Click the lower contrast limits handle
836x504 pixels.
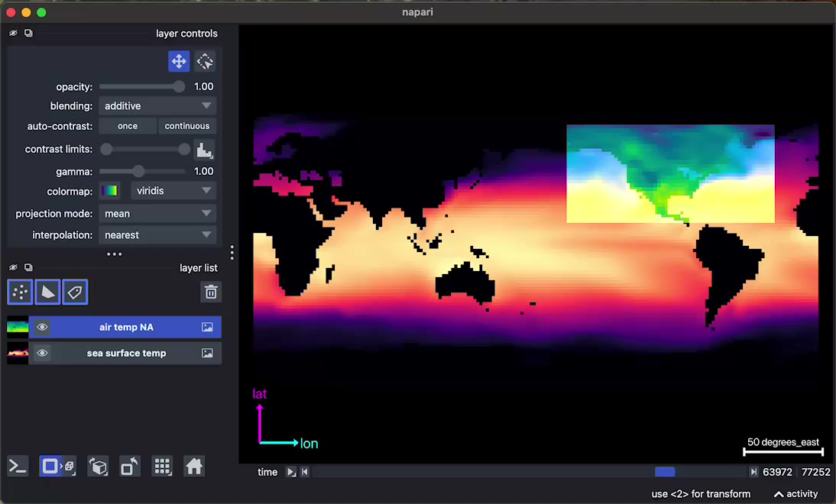click(x=107, y=149)
